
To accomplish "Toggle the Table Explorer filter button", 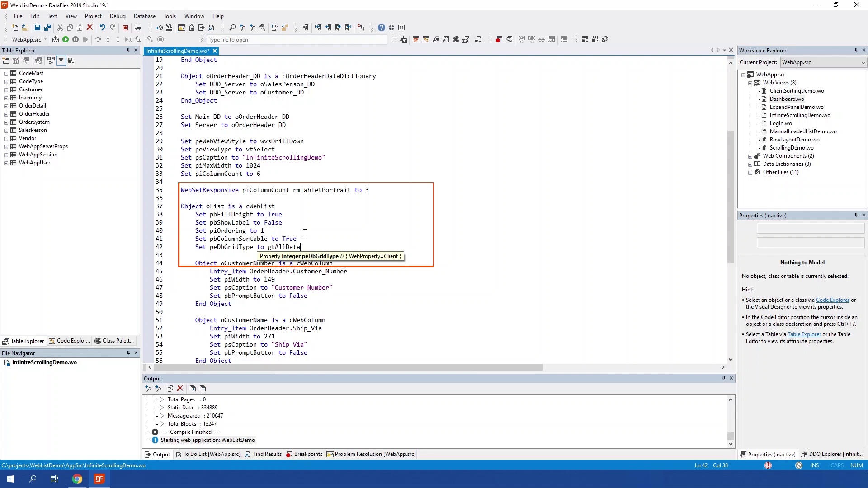I will click(61, 61).
